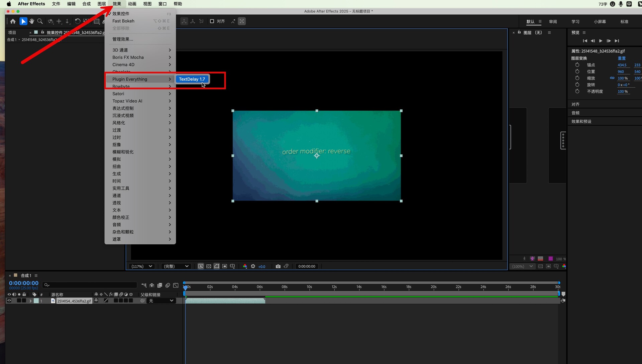This screenshot has height=364, width=642.
Task: Hide the gif layer with eye toggle
Action: [9, 301]
